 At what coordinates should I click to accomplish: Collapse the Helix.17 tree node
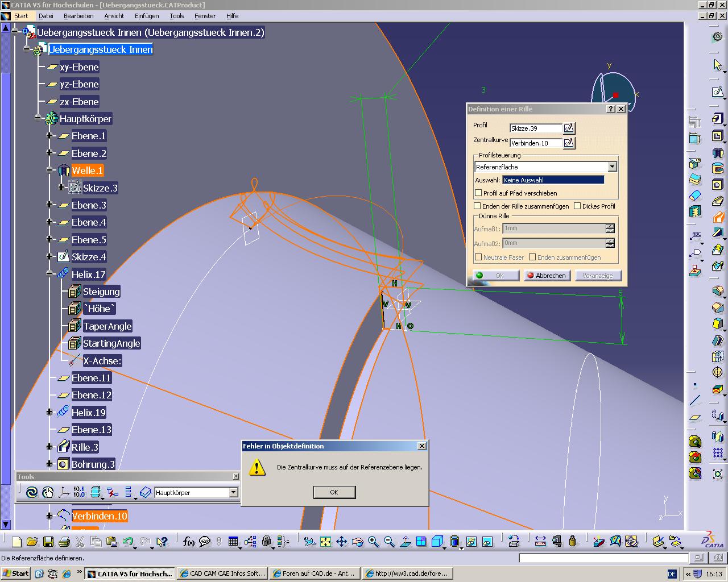(49, 274)
